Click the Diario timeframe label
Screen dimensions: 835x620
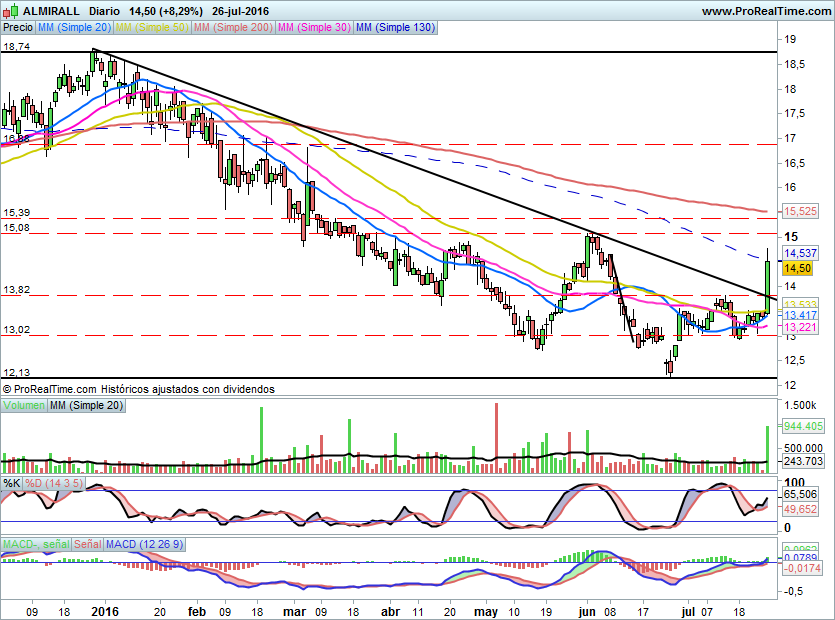pos(104,11)
